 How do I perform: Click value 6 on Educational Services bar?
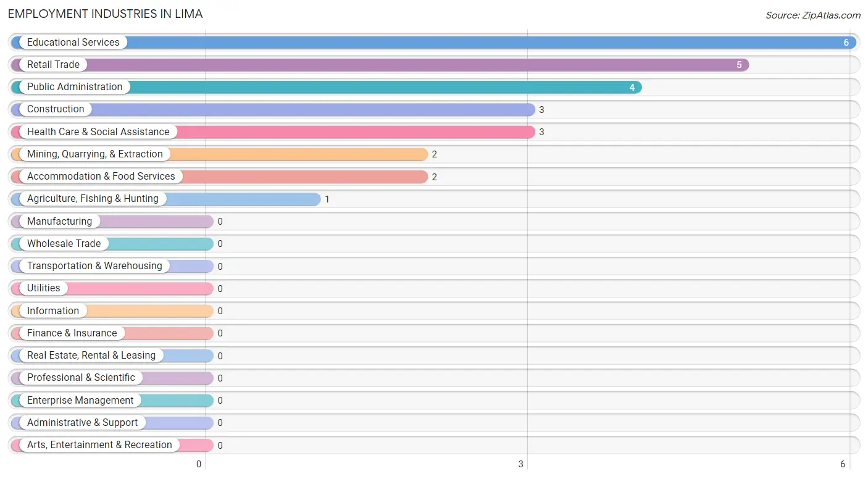(846, 43)
